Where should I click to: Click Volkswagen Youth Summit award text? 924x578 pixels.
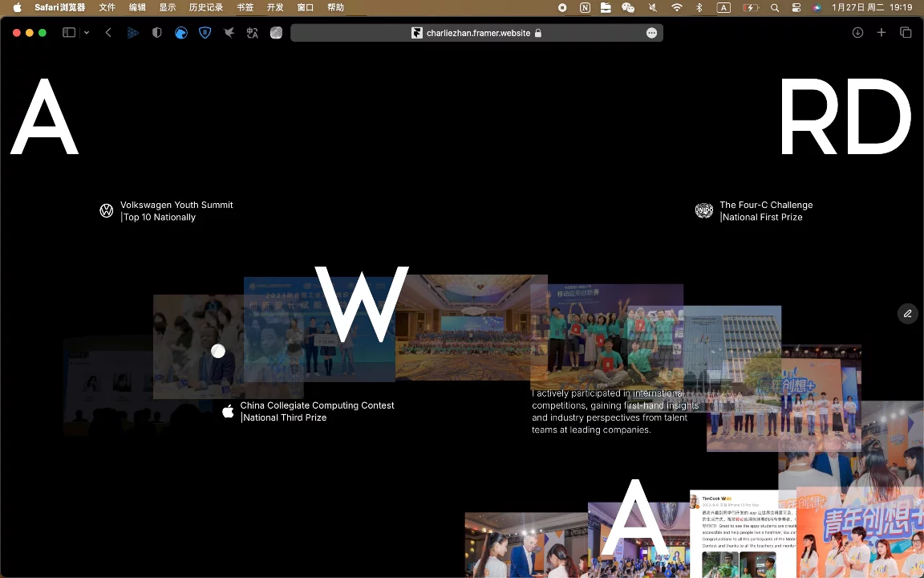tap(176, 205)
